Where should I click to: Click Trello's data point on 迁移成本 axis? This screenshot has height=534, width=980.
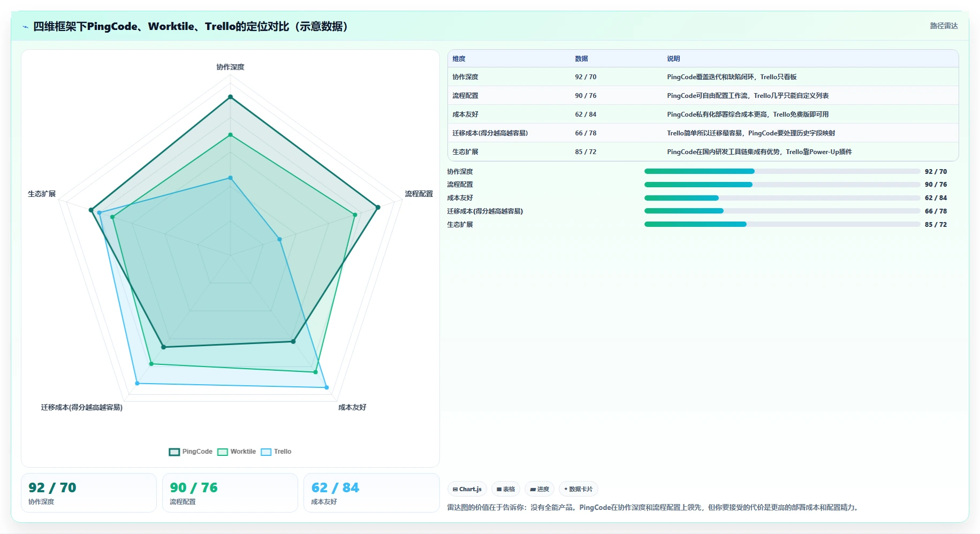tap(138, 383)
